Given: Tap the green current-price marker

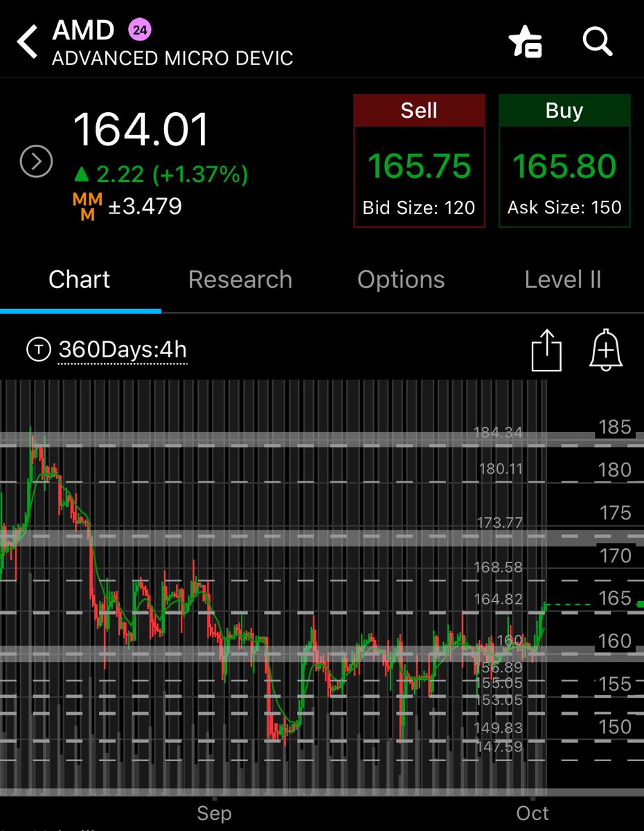Looking at the screenshot, I should (x=640, y=604).
